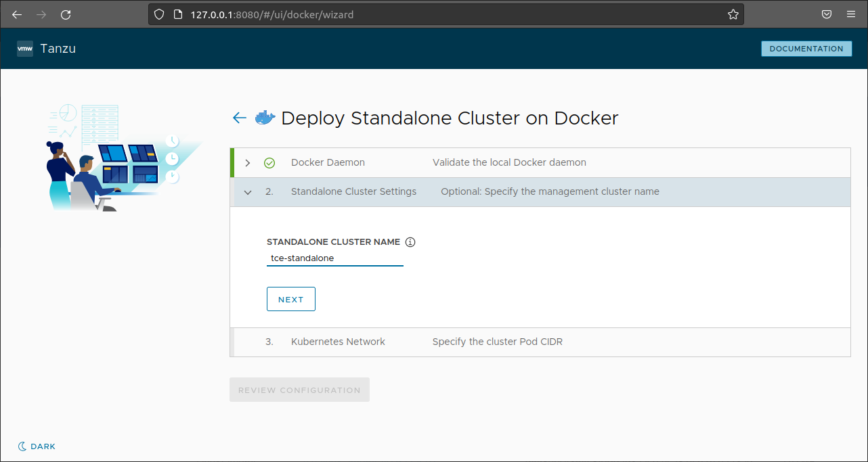Screen dimensions: 868x462
Task: Focus the tce-standalone cluster name field
Action: click(x=335, y=258)
